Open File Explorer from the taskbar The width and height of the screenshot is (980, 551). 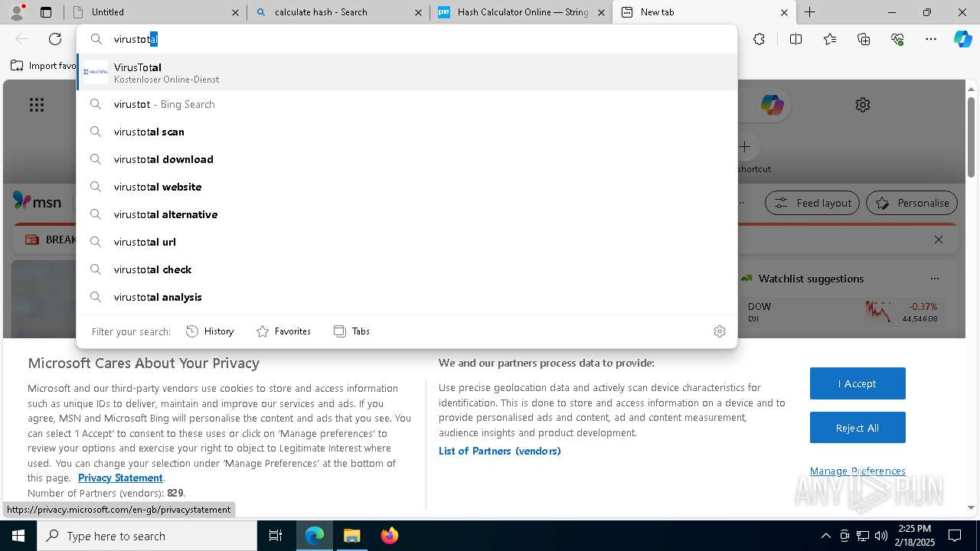351,536
